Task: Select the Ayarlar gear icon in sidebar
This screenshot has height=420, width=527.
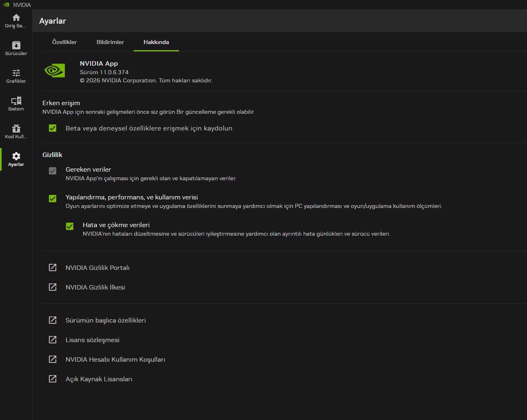Action: coord(16,156)
